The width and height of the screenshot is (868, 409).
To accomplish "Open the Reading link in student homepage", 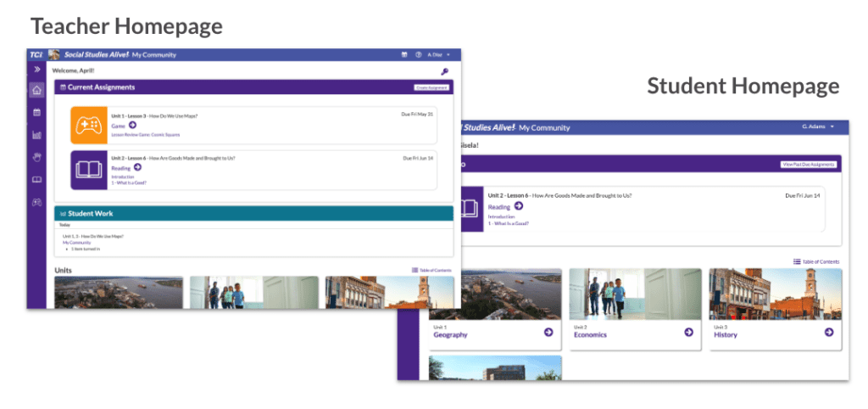I will (x=498, y=207).
